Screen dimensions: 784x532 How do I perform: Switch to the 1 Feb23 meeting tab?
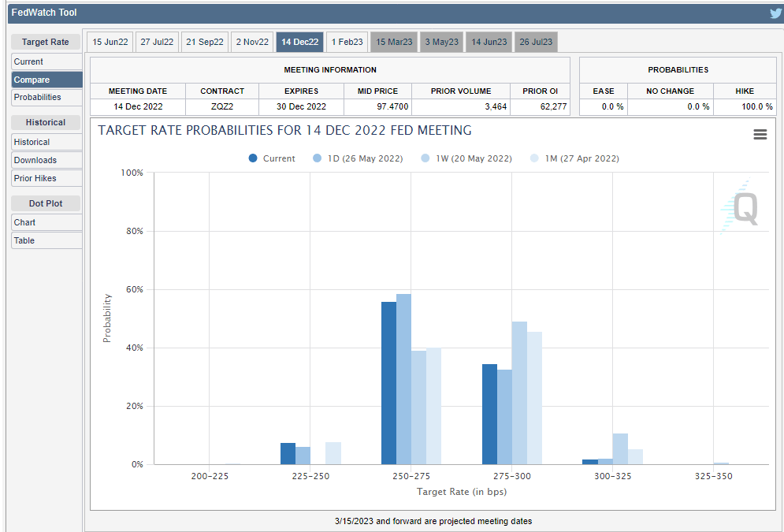point(347,43)
